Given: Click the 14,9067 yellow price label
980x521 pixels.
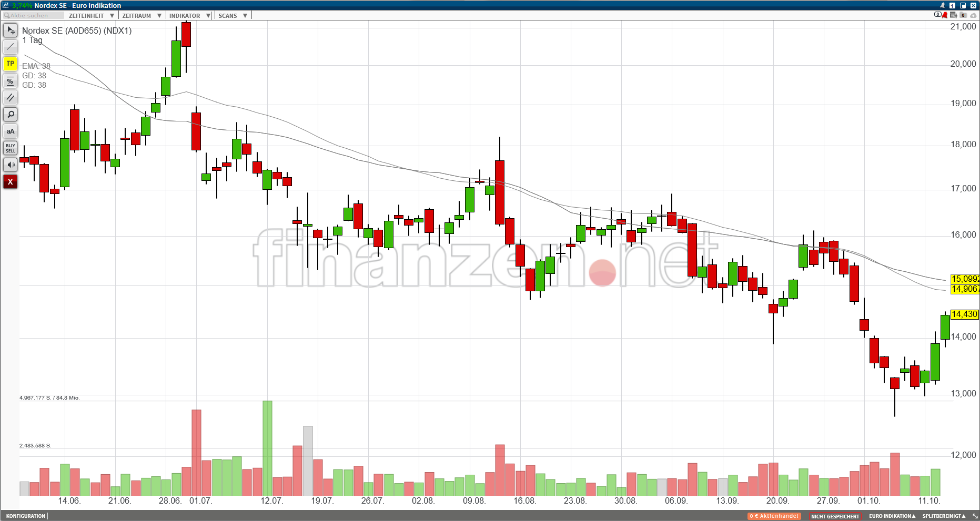Looking at the screenshot, I should coord(965,289).
